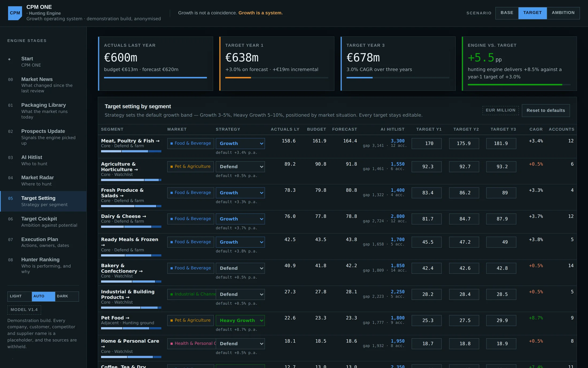The width and height of the screenshot is (588, 368).
Task: Open strategy dropdown for Agriculture & Horticulture
Action: coord(240,167)
